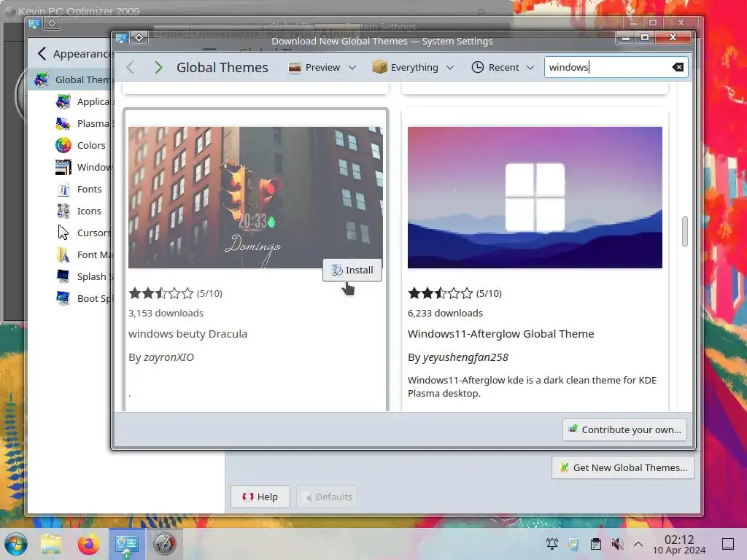
Task: Click the Icons sidebar label
Action: tap(89, 211)
